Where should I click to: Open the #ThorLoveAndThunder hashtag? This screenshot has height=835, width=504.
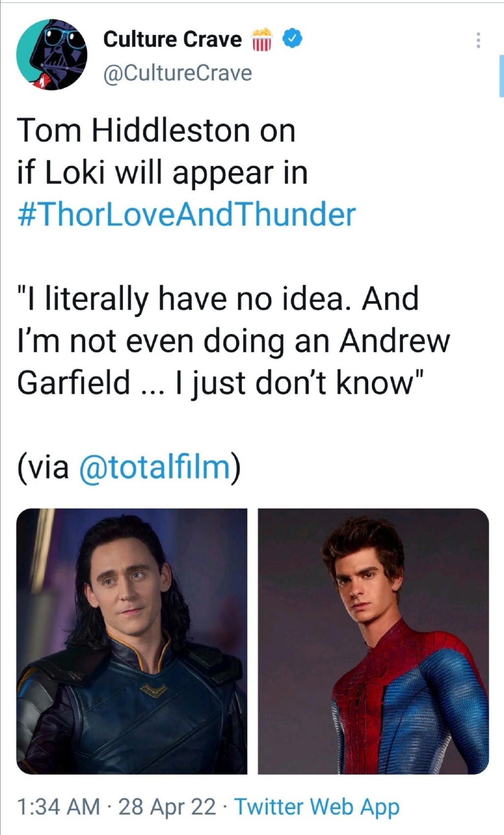coord(186,215)
